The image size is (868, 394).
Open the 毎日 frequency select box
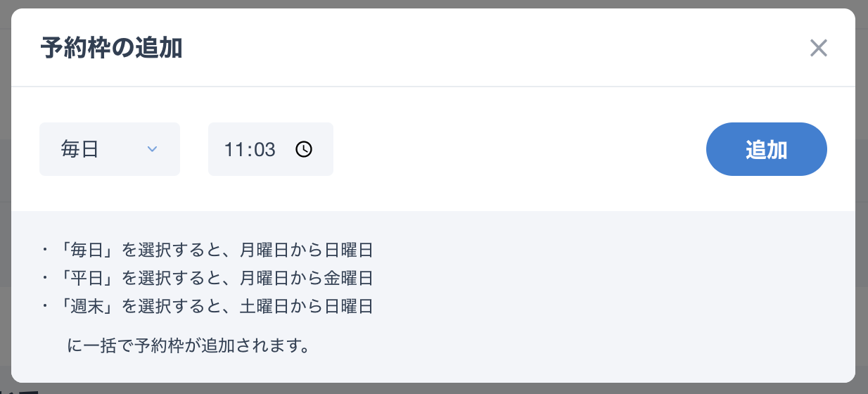tap(110, 149)
